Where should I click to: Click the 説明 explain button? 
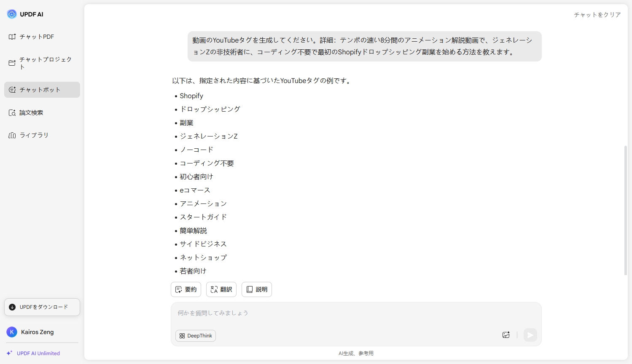pyautogui.click(x=257, y=289)
